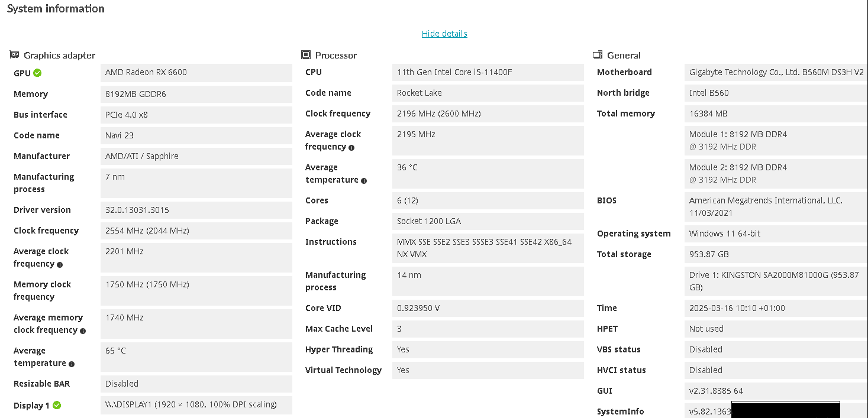Click the Socket 1200 LGA package value
Viewport: 868px width, 418px height.
tap(429, 221)
